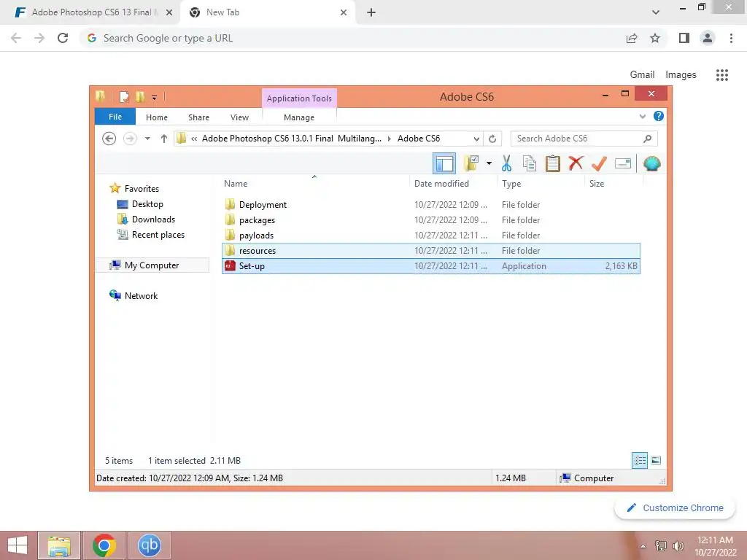This screenshot has height=560, width=747.
Task: Open the dropdown arrow beside folder options icon
Action: tap(489, 163)
